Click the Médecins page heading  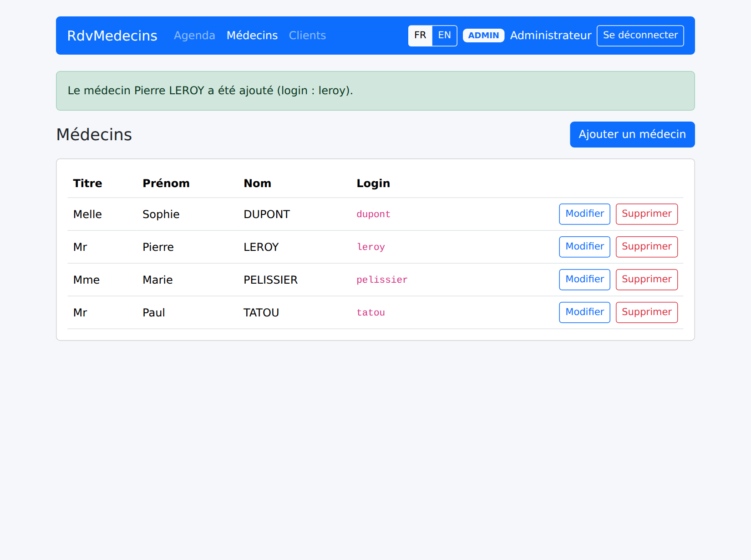(94, 135)
